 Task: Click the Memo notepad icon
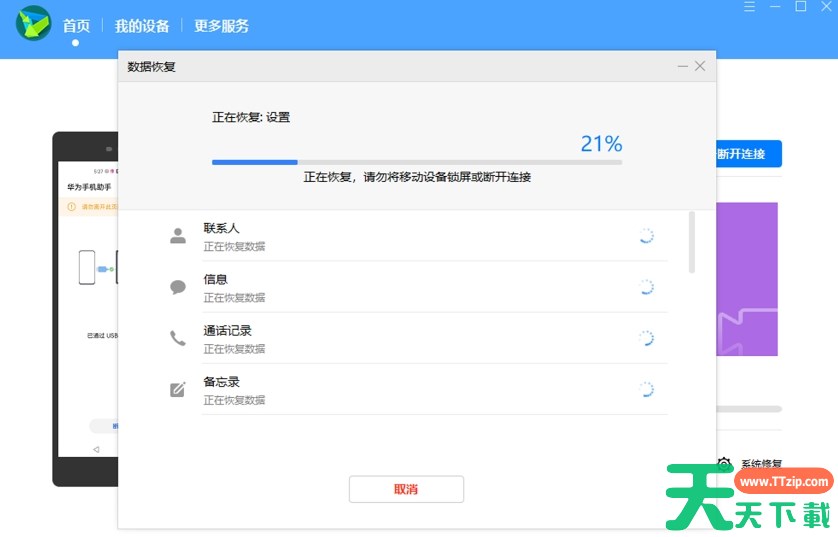pyautogui.click(x=178, y=390)
